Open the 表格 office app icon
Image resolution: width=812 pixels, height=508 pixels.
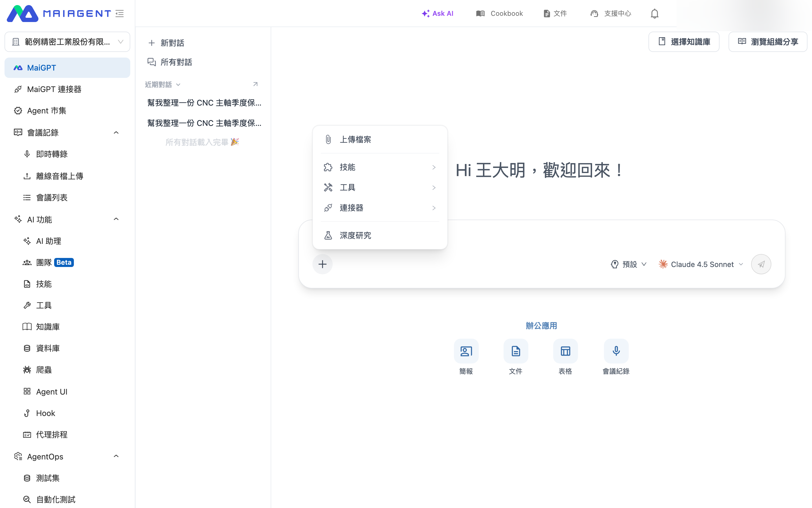[565, 351]
